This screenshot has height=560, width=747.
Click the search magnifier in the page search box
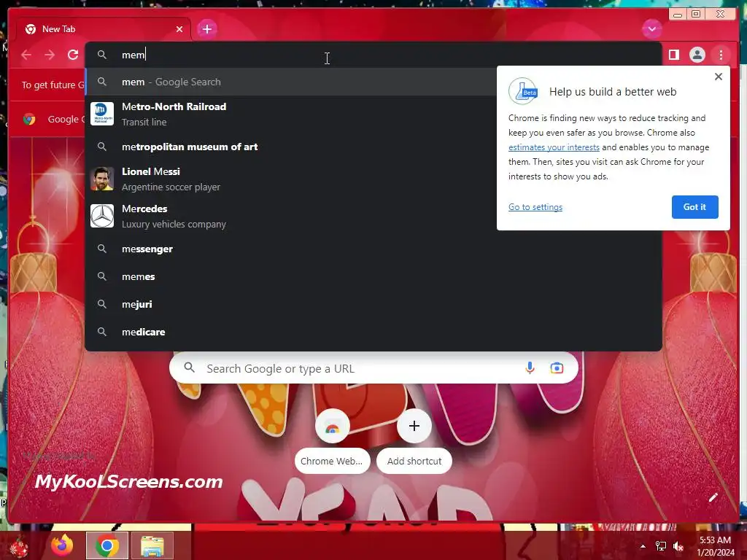point(189,367)
